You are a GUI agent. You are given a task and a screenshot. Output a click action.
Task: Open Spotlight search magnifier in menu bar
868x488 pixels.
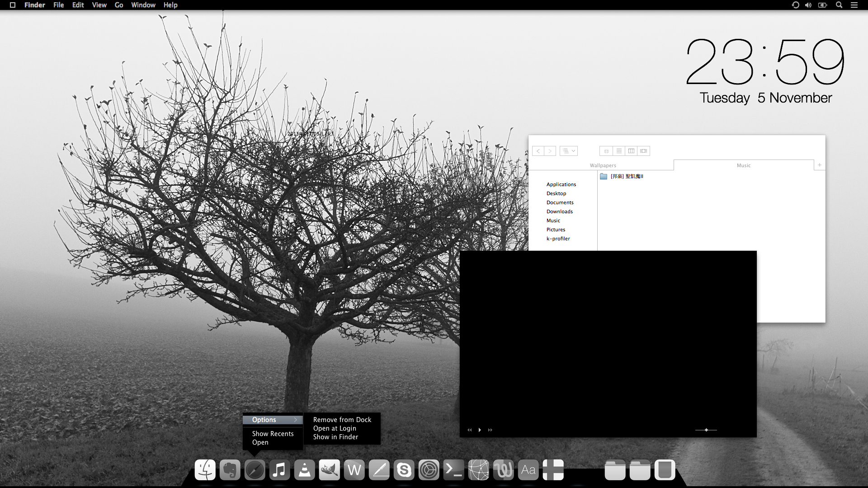tap(839, 5)
